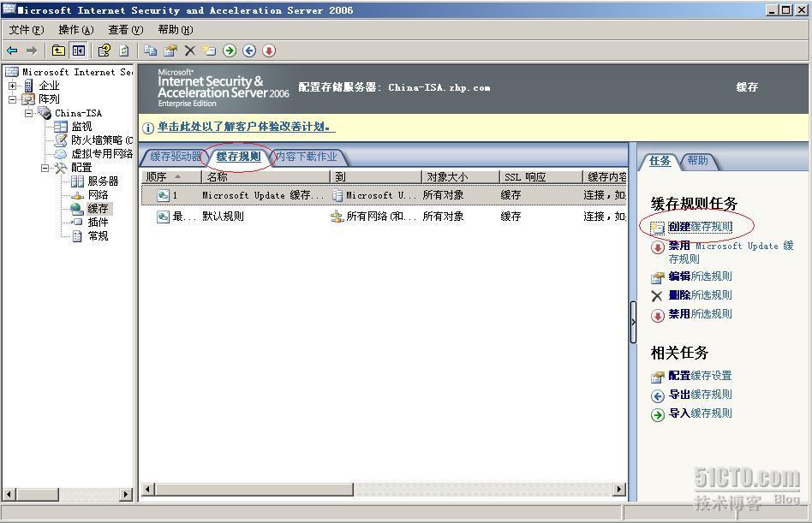Select the 虚拟专用网络 tree item
Image resolution: width=812 pixels, height=523 pixels.
pyautogui.click(x=101, y=153)
